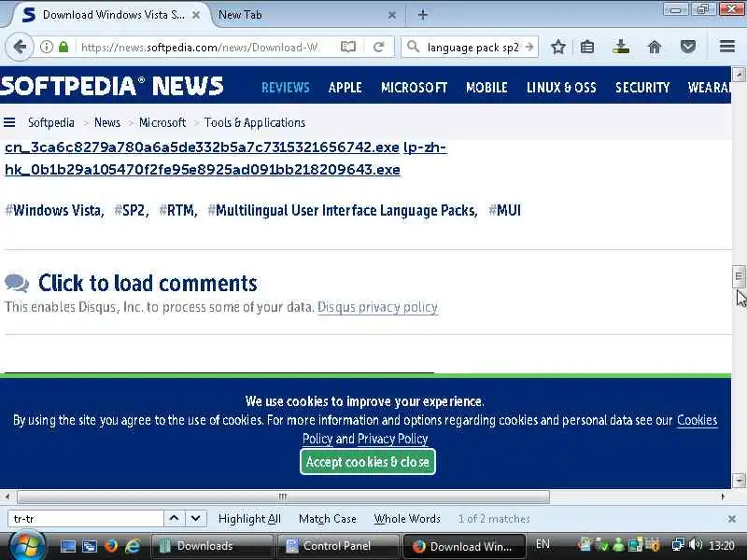This screenshot has width=747, height=560.
Task: Find next match with down arrow
Action: [x=196, y=518]
